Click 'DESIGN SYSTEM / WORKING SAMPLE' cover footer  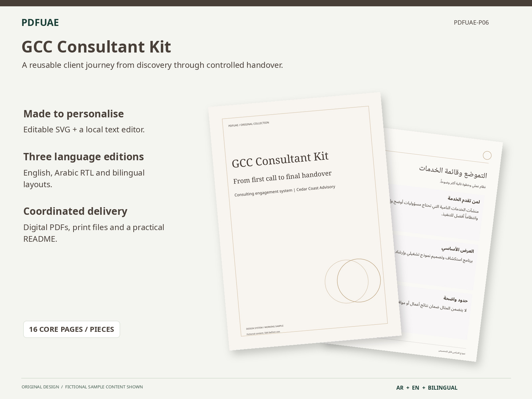pos(265,327)
